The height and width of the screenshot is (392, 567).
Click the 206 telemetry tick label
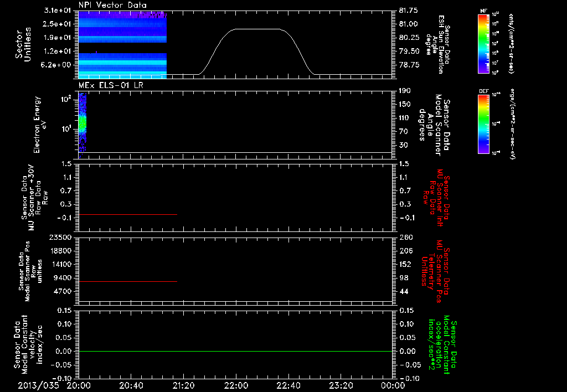pos(405,251)
